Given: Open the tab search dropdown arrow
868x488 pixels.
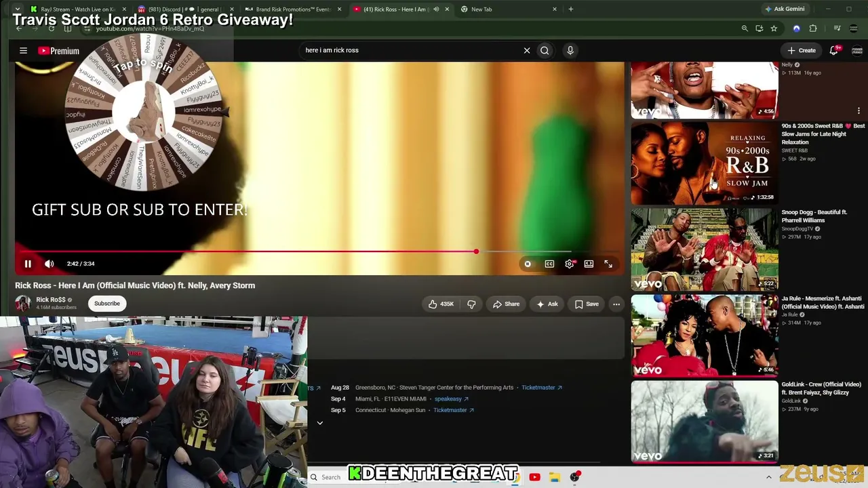Looking at the screenshot, I should [x=17, y=9].
